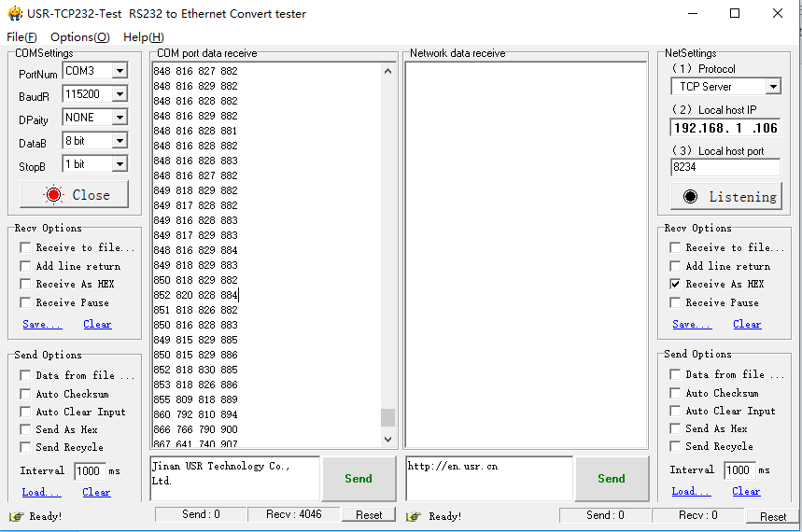The width and height of the screenshot is (802, 532).
Task: Enable COM Receive As HEX checkbox
Action: coord(25,284)
